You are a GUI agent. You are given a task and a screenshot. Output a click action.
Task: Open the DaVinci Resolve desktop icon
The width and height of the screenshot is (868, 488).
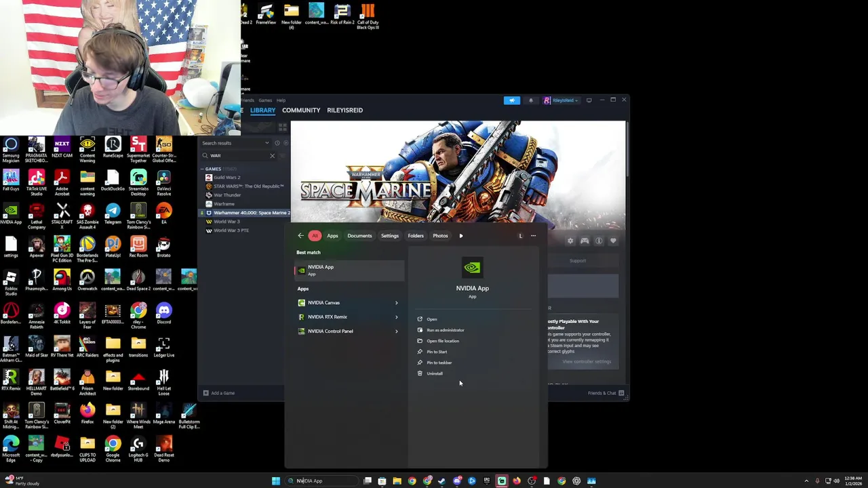click(x=163, y=181)
